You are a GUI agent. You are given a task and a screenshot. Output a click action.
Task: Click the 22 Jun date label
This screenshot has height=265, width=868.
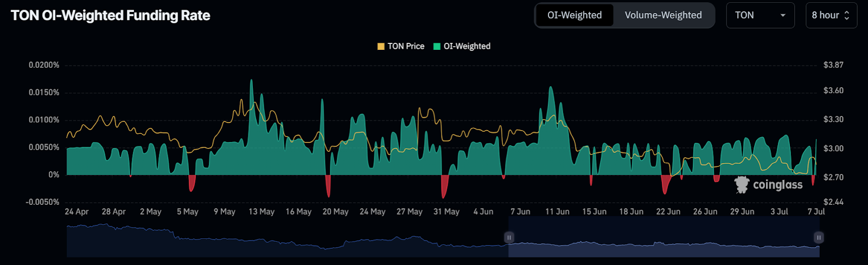pos(668,211)
